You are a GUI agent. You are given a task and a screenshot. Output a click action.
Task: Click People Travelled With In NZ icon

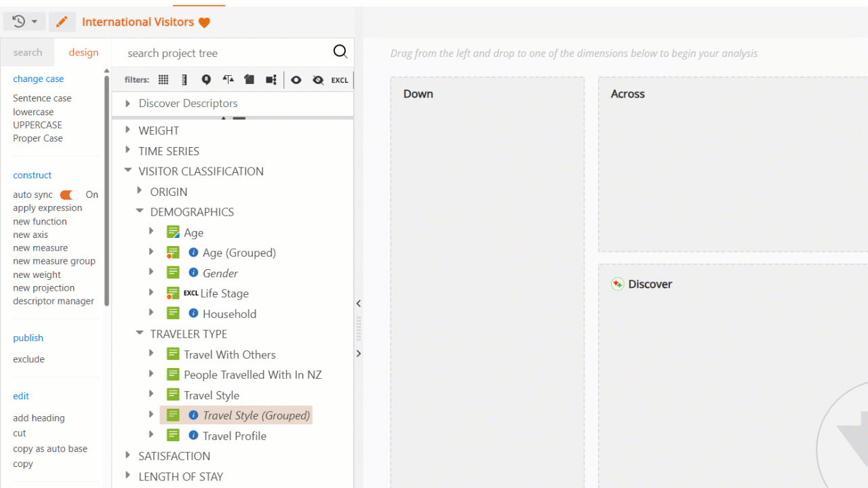point(173,374)
